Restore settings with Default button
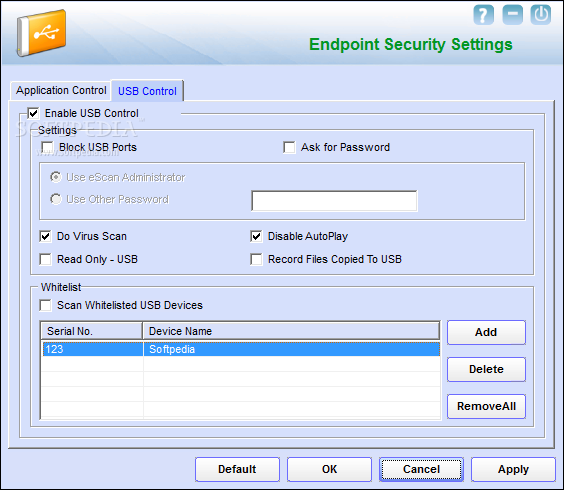The height and width of the screenshot is (490, 564). click(x=237, y=469)
